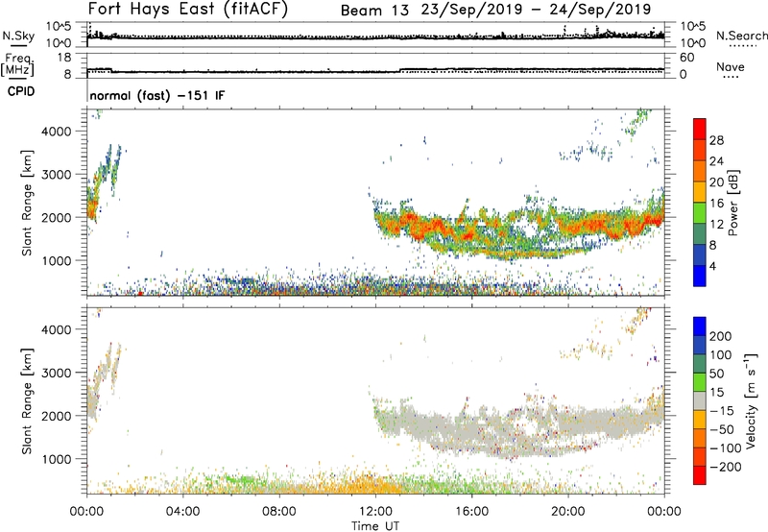The width and height of the screenshot is (768, 532).
Task: Click the '04:00' time axis tick label
Action: click(x=182, y=512)
